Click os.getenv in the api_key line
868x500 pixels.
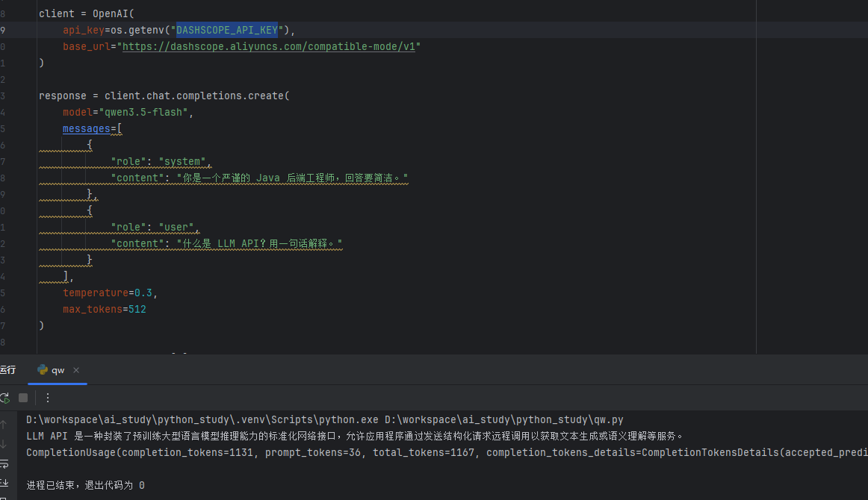point(137,30)
